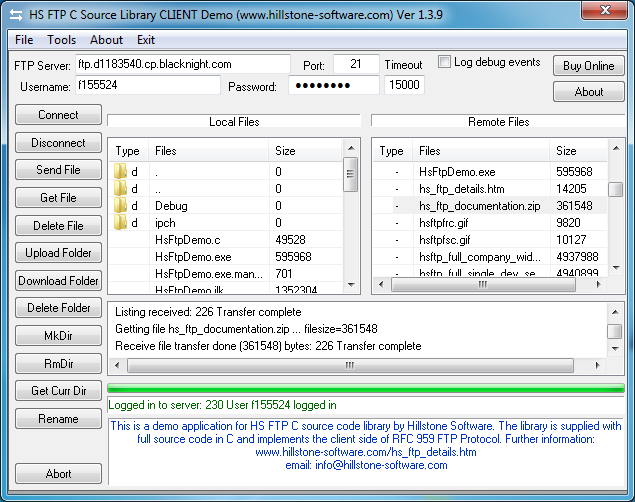Screen dimensions: 635x502
Task: Click log panel scroll up arrow
Action: point(615,312)
